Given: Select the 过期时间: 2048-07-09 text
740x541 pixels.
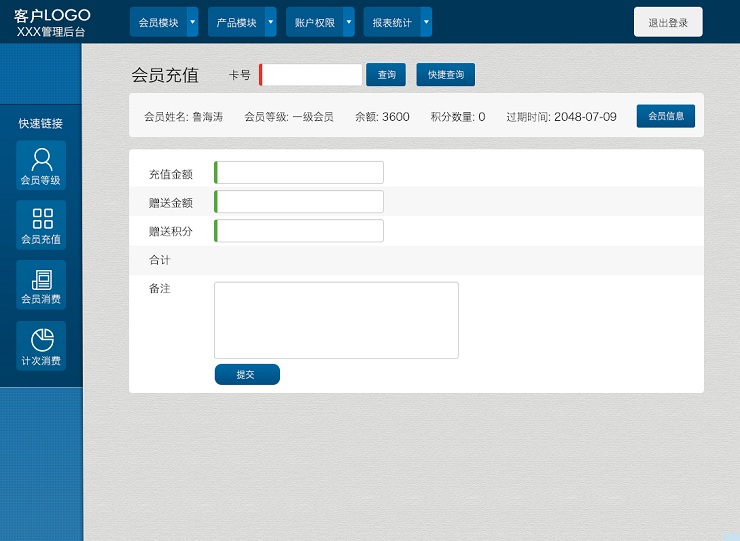Looking at the screenshot, I should (561, 117).
